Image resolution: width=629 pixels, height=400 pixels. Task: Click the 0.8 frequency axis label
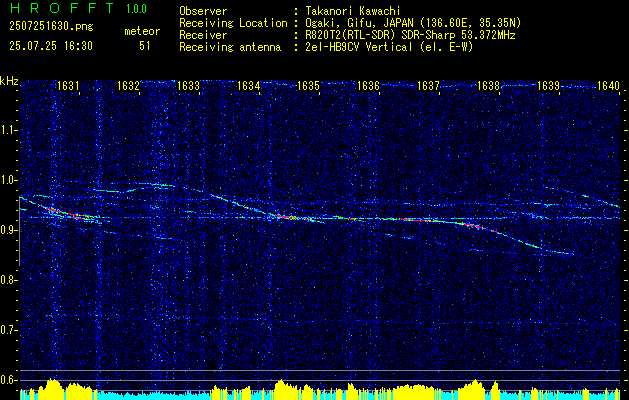click(x=9, y=280)
